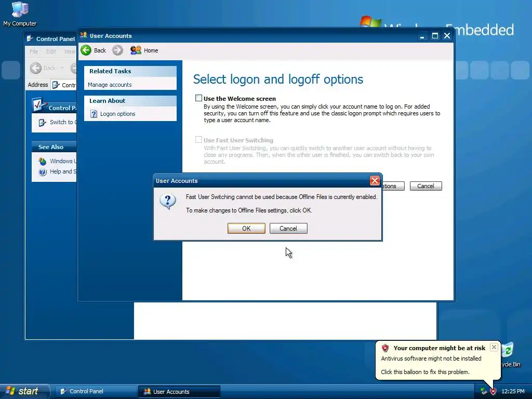Click the Home users icon in toolbar
532x399 pixels.
click(136, 50)
